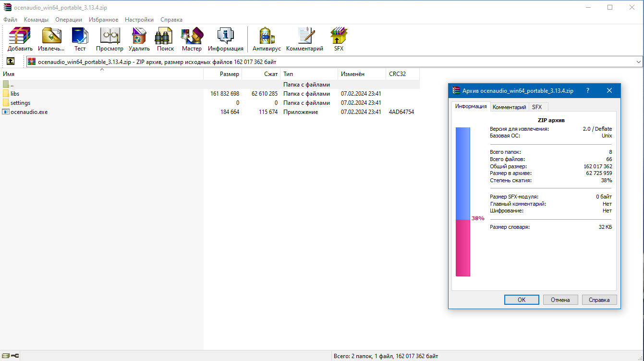Click the Добавить toolbar icon
The width and height of the screenshot is (644, 361).
[20, 39]
